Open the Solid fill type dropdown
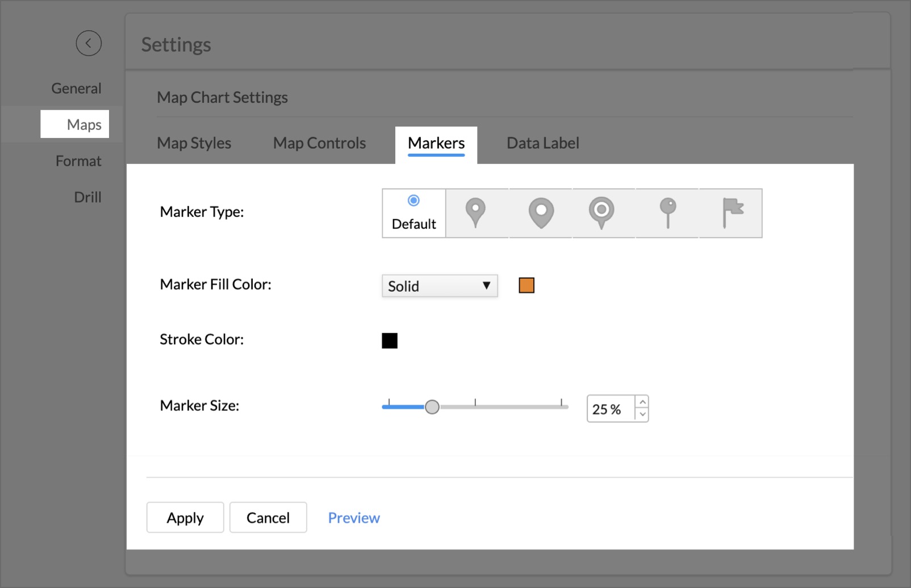911x588 pixels. (x=440, y=286)
